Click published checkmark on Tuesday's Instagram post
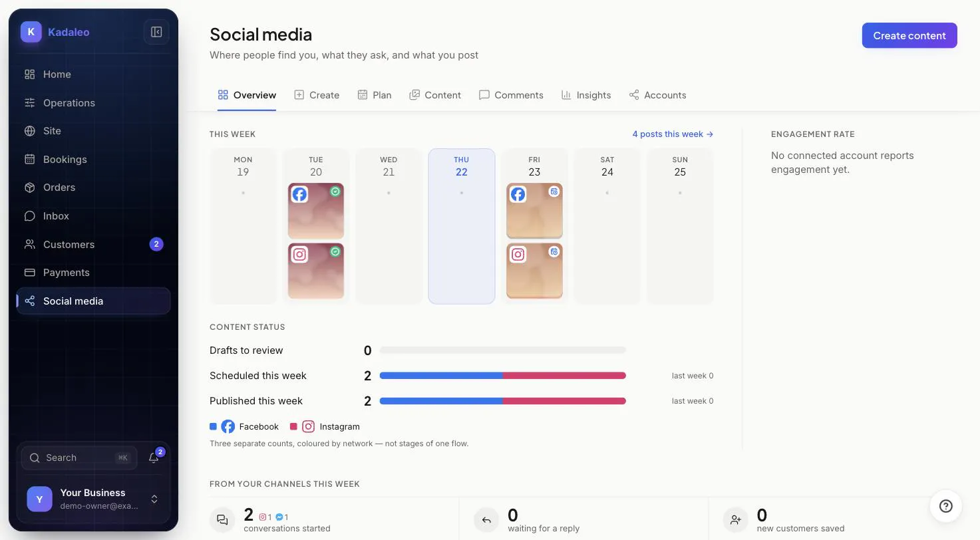 335,251
